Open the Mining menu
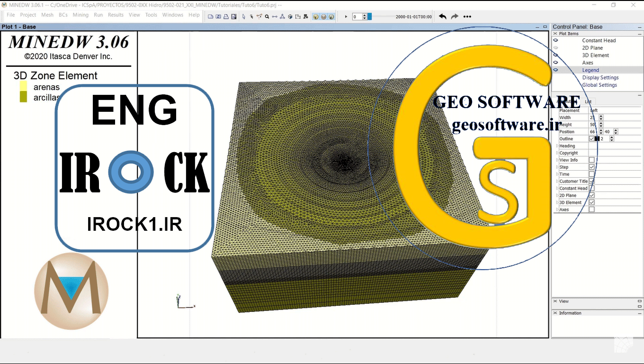The width and height of the screenshot is (644, 364). pos(80,15)
